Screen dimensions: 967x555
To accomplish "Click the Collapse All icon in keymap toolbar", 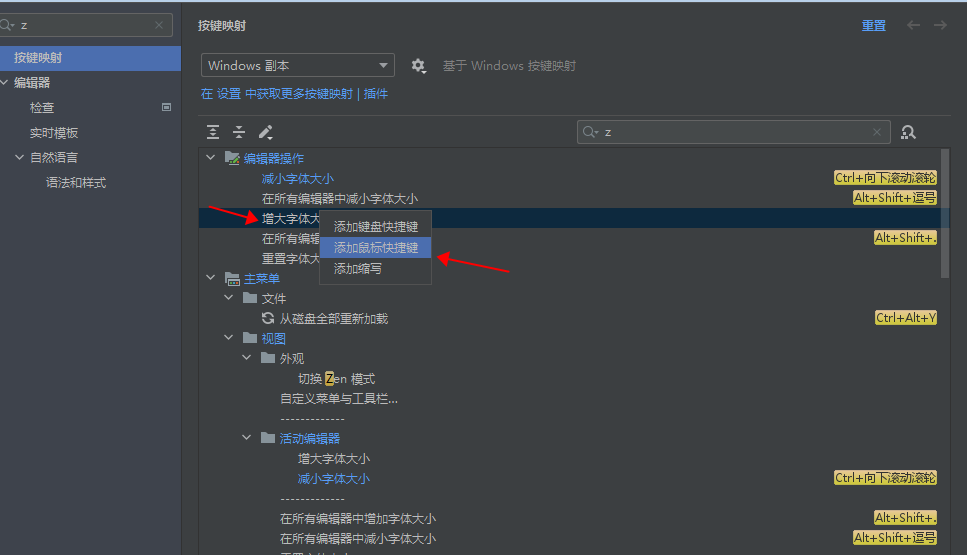I will (239, 132).
